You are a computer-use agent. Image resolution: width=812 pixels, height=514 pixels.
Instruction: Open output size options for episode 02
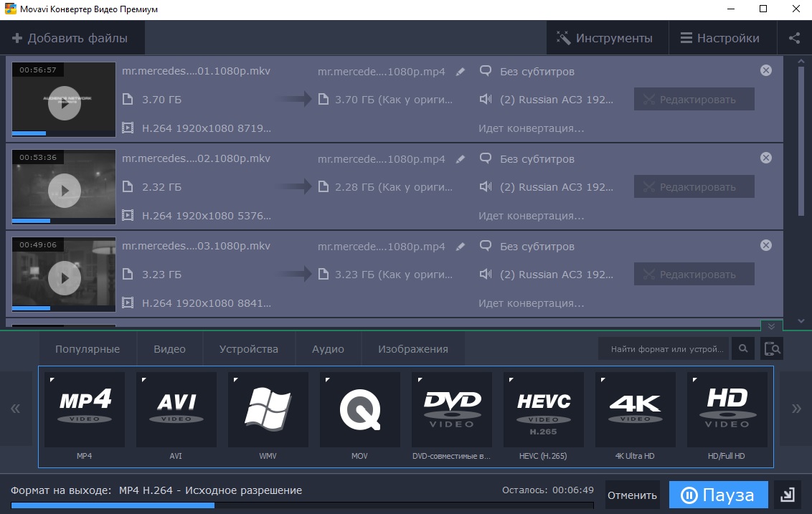pos(385,187)
